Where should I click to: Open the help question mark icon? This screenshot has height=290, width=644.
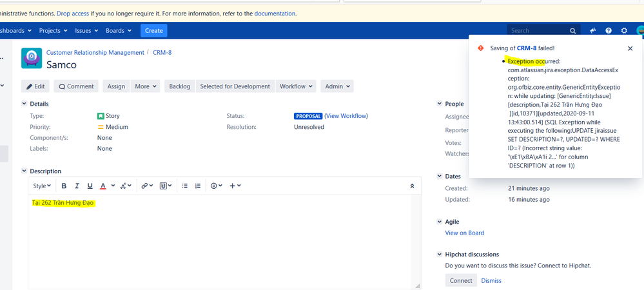pyautogui.click(x=609, y=30)
